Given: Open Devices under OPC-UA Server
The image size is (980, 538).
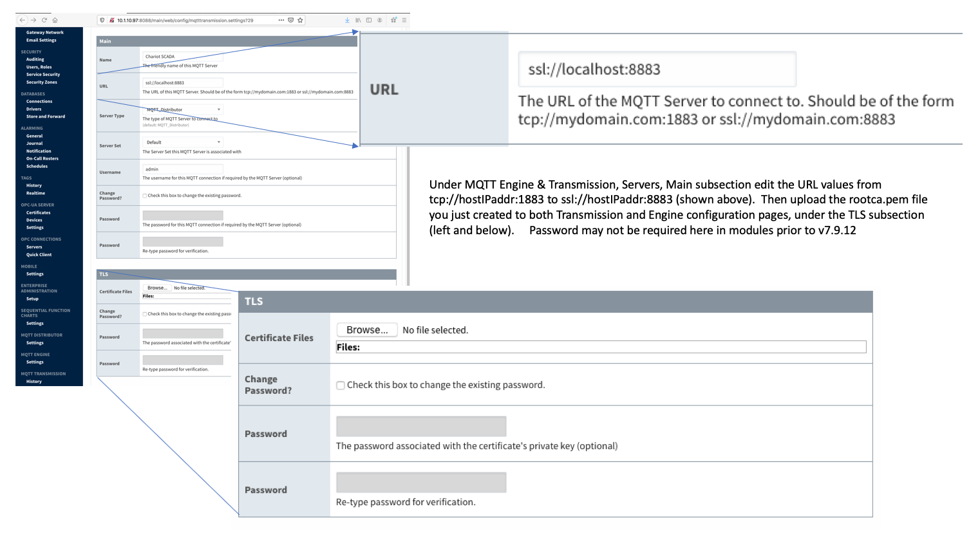Looking at the screenshot, I should [34, 220].
